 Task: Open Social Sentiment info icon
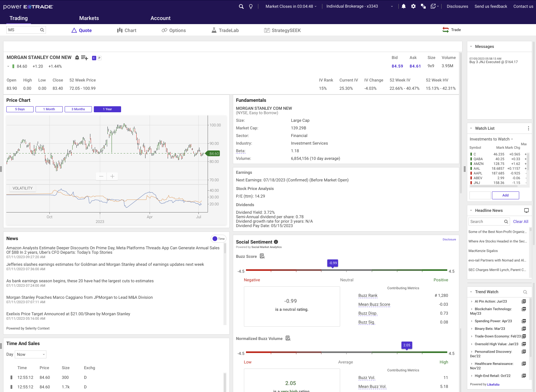(276, 242)
